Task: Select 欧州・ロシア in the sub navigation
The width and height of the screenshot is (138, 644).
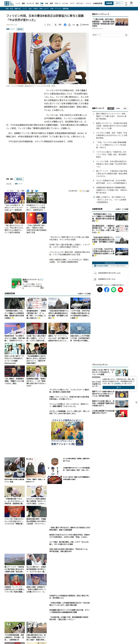Action: tap(44, 8)
